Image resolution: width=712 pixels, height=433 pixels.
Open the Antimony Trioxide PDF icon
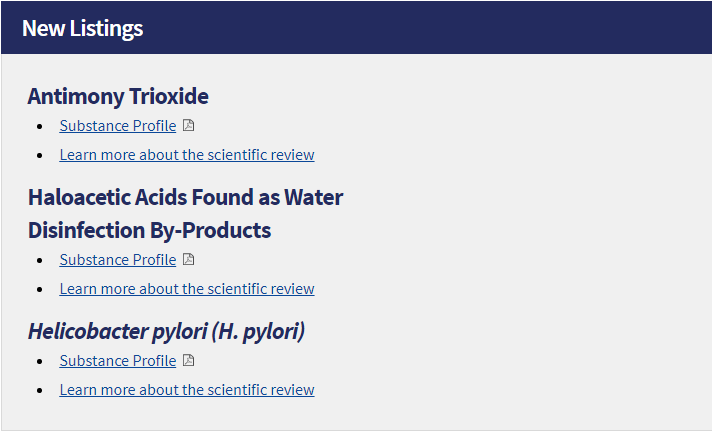(189, 126)
